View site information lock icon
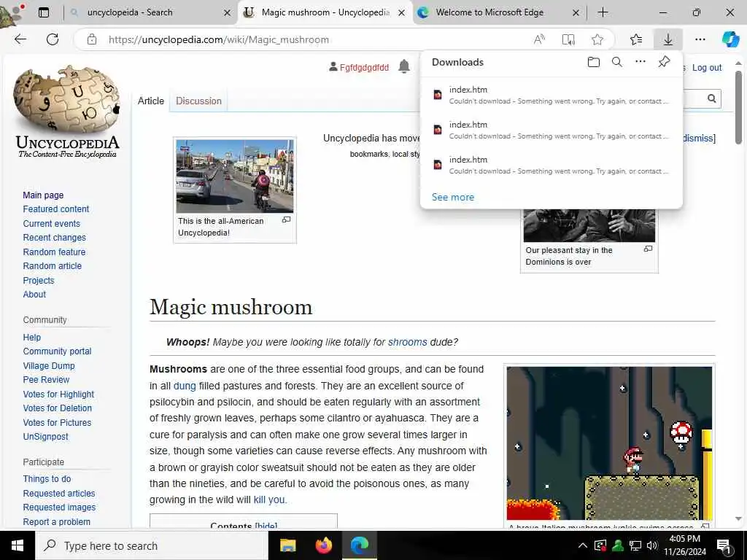 pos(92,39)
